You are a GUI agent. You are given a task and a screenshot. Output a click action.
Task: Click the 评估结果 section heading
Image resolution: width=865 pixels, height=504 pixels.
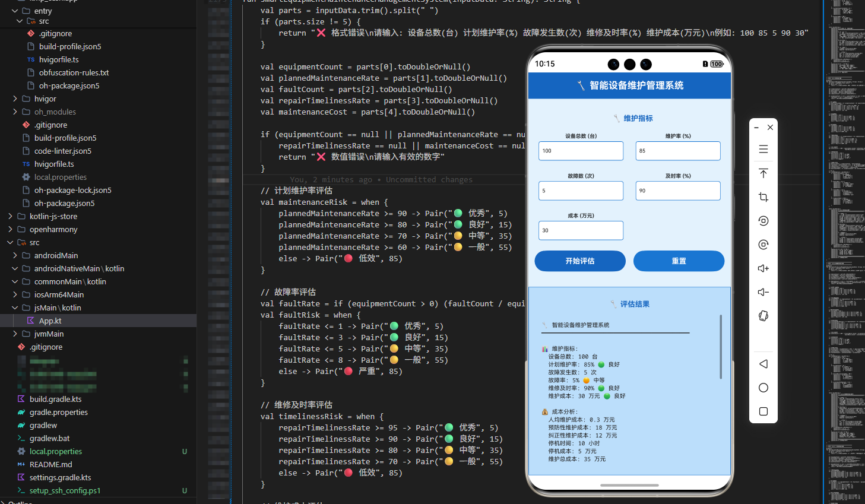[630, 304]
